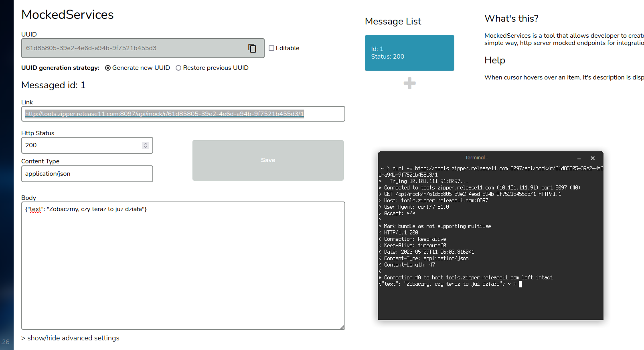644x350 pixels.
Task: Enable the Editable checkbox
Action: click(271, 48)
